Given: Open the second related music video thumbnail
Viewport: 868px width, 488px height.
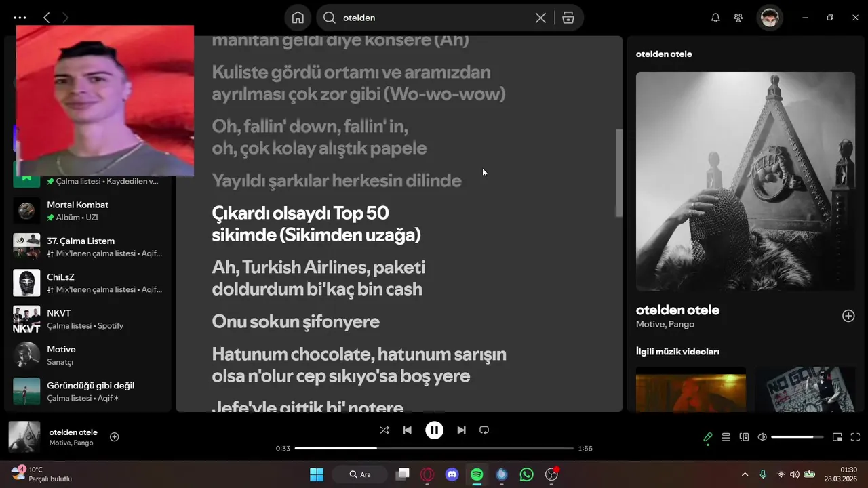Looking at the screenshot, I should pos(806,389).
